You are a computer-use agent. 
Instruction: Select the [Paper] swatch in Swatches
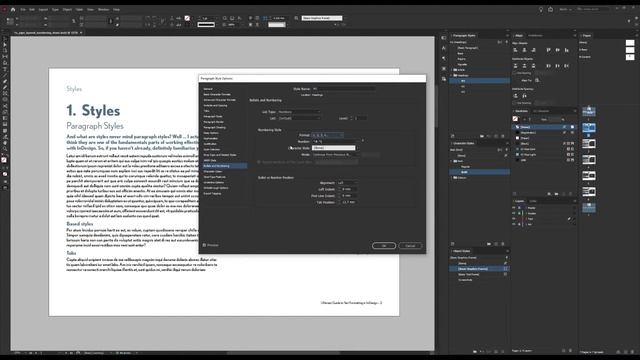525,138
